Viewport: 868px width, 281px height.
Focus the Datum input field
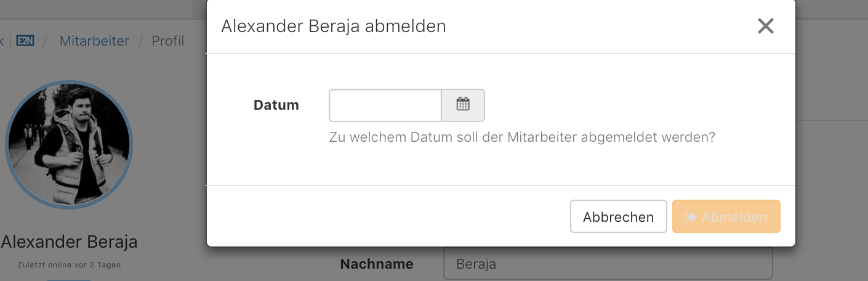[x=385, y=105]
